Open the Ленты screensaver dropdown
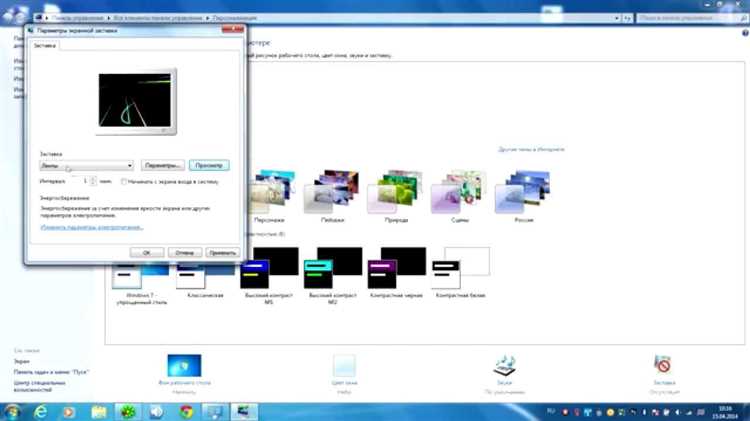 [87, 166]
